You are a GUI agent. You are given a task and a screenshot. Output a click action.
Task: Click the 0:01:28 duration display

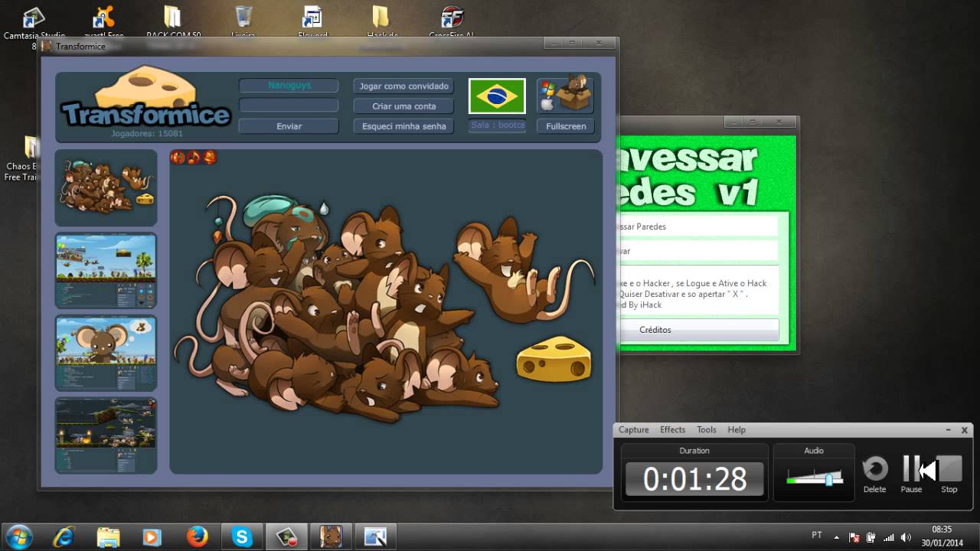coord(694,479)
